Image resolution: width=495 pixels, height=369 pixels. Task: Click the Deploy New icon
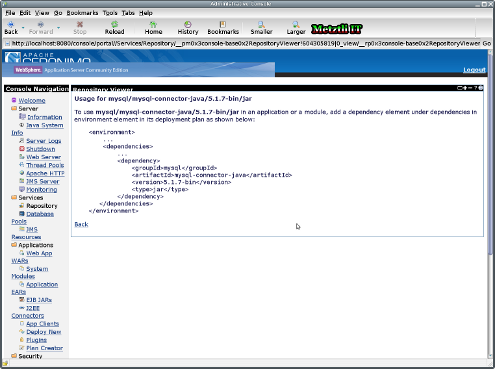22,331
